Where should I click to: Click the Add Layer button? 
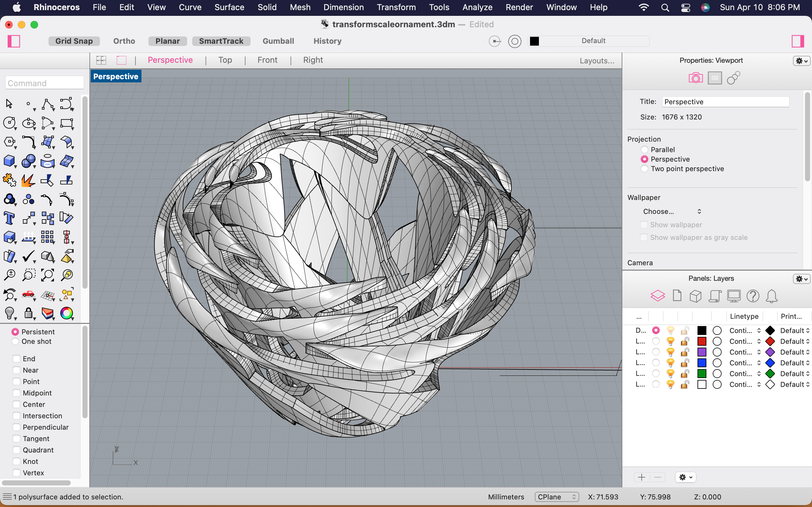pyautogui.click(x=641, y=478)
